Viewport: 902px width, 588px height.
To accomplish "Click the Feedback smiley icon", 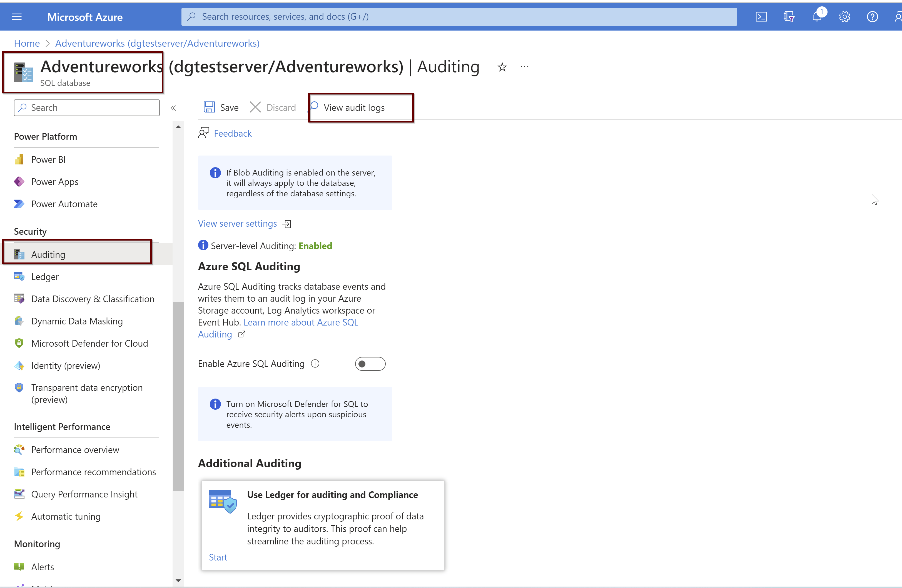I will pos(203,132).
